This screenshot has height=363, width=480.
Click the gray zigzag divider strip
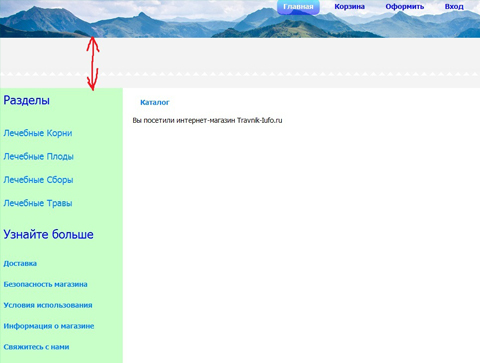[x=240, y=74]
